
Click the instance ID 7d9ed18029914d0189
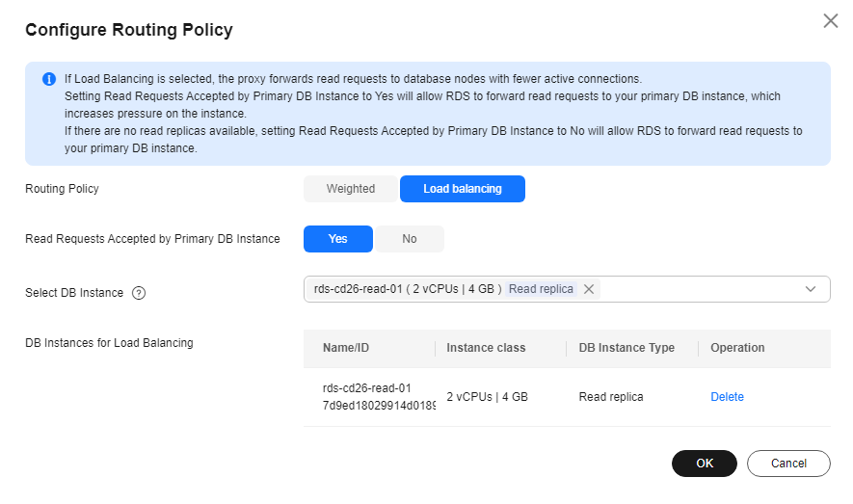379,406
